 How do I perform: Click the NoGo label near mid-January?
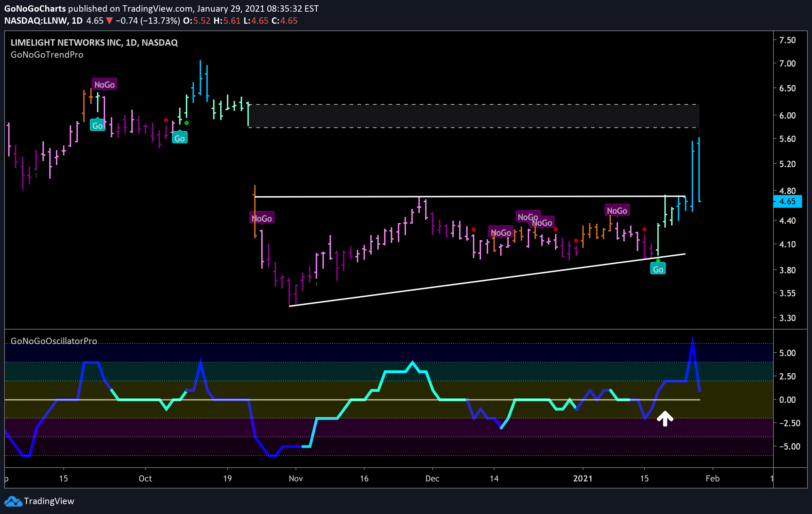pyautogui.click(x=617, y=211)
